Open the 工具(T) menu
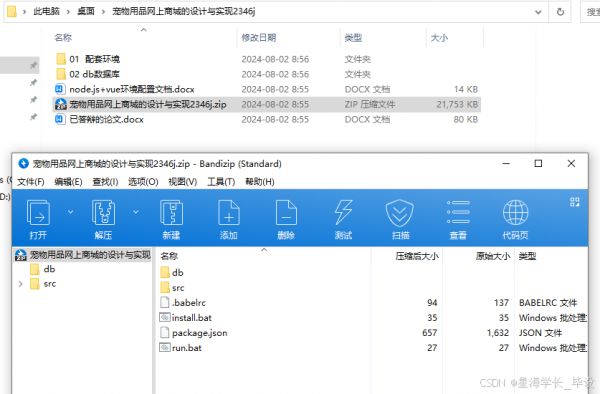 point(221,182)
